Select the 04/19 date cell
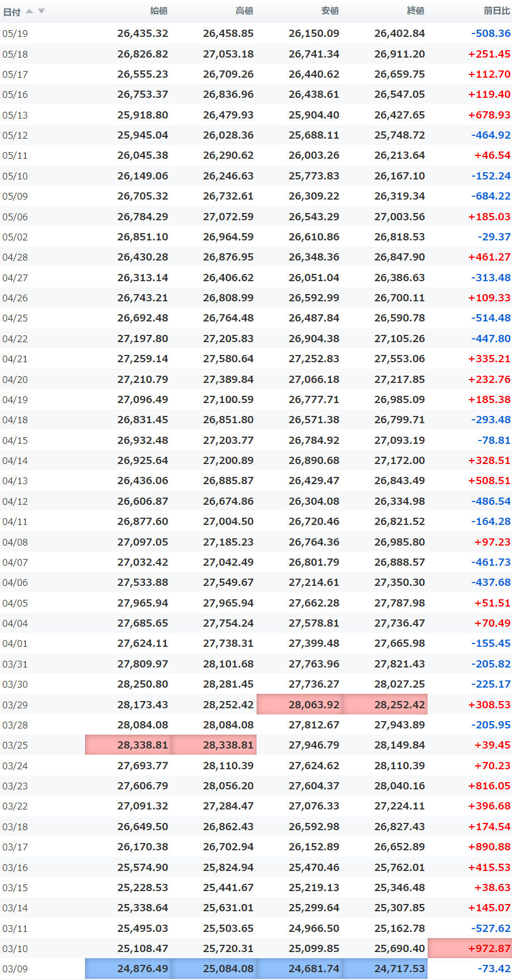 pos(15,400)
